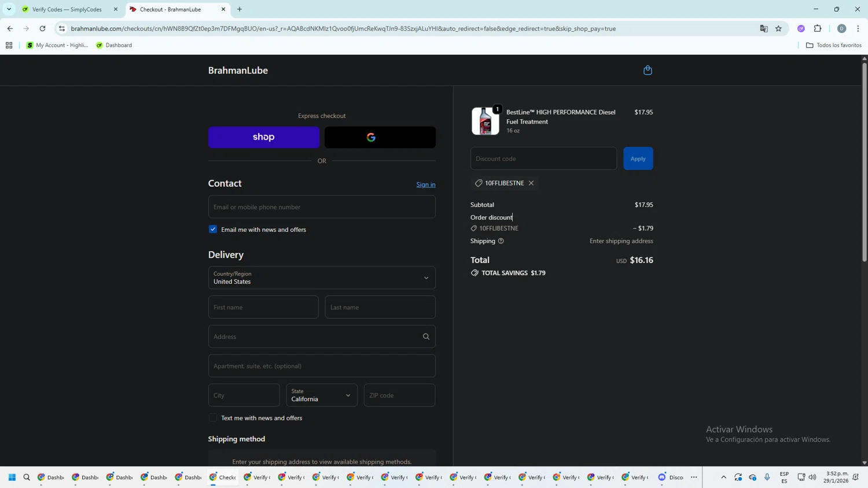
Task: Click the address search magnifier icon
Action: click(x=426, y=337)
